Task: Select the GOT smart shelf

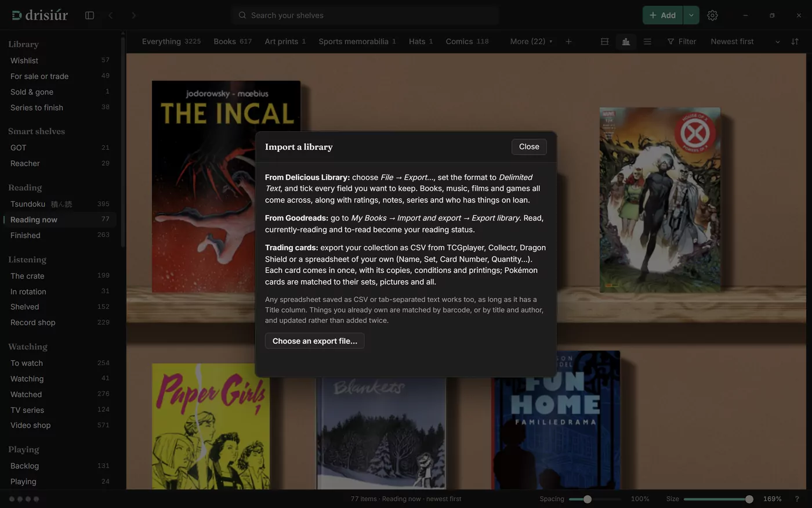Action: click(x=60, y=147)
